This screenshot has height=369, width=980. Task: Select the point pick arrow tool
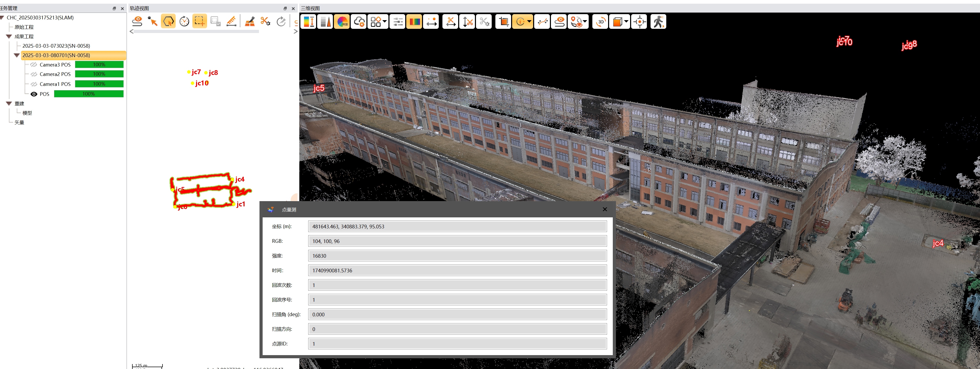click(153, 21)
